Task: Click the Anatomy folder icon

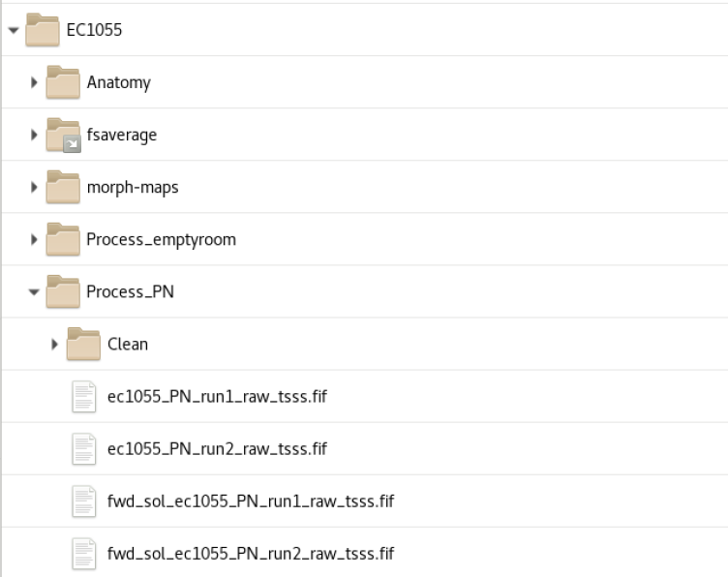Action: tap(62, 82)
